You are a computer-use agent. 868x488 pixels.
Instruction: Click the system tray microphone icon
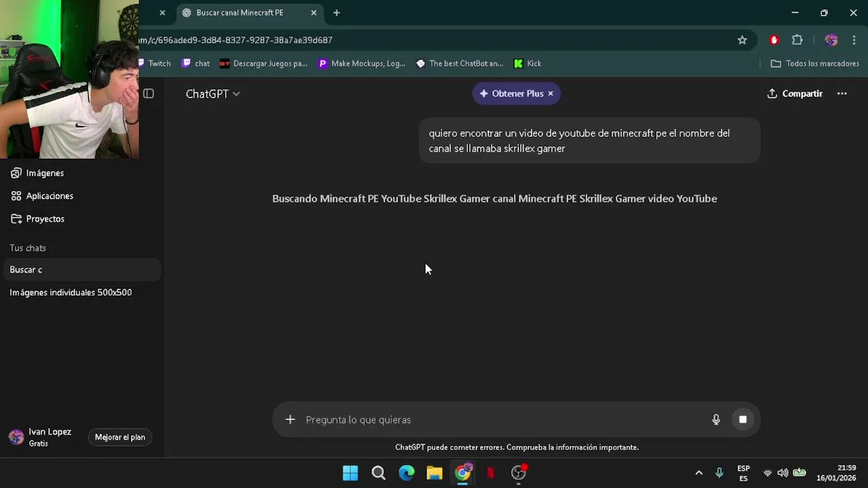click(719, 473)
